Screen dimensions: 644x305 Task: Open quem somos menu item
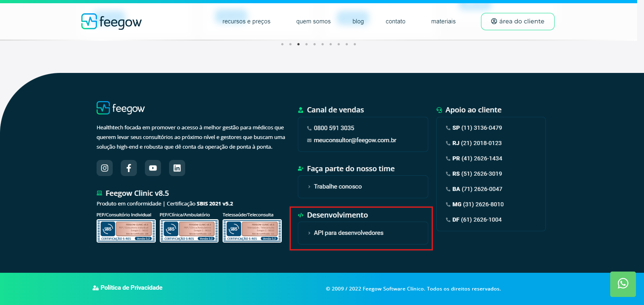(313, 21)
